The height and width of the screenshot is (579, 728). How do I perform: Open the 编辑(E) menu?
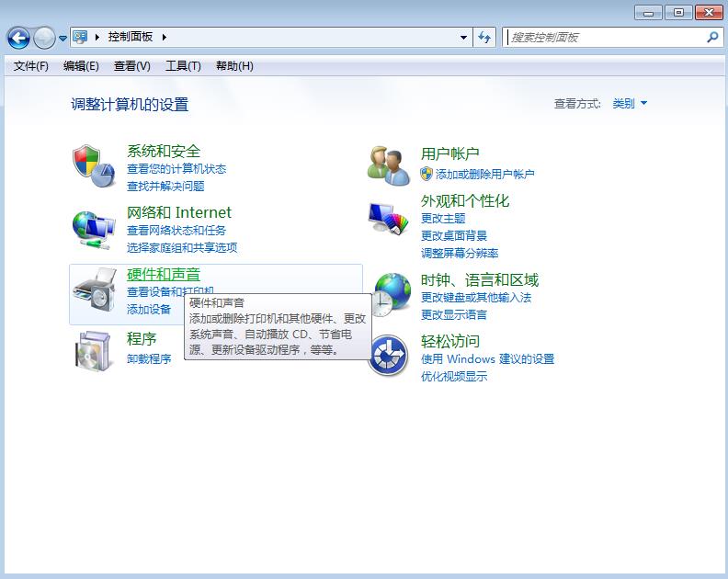point(81,66)
